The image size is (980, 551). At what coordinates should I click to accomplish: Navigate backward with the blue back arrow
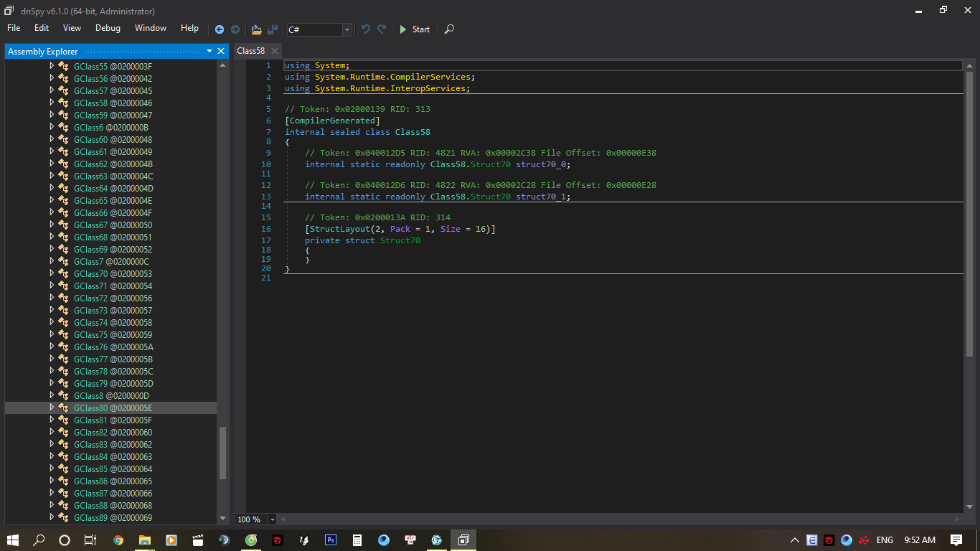click(x=220, y=29)
